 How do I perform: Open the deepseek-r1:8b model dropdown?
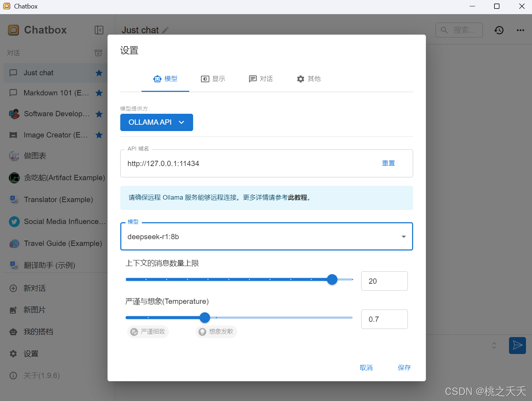tap(267, 237)
